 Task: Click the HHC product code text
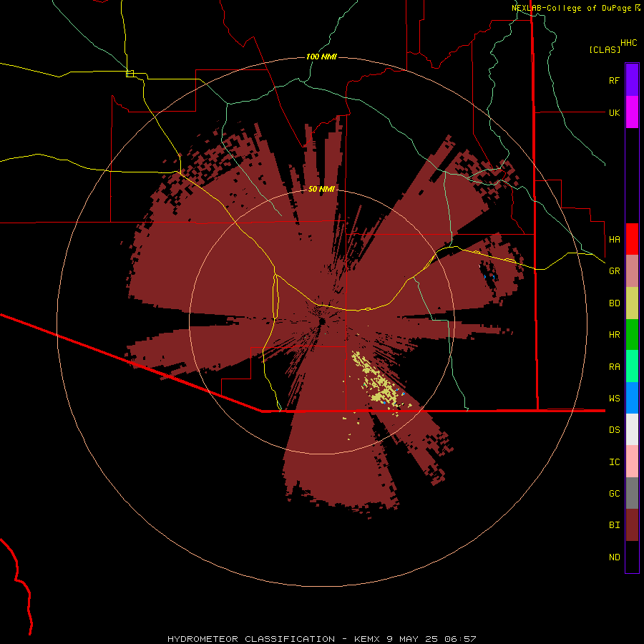[628, 43]
